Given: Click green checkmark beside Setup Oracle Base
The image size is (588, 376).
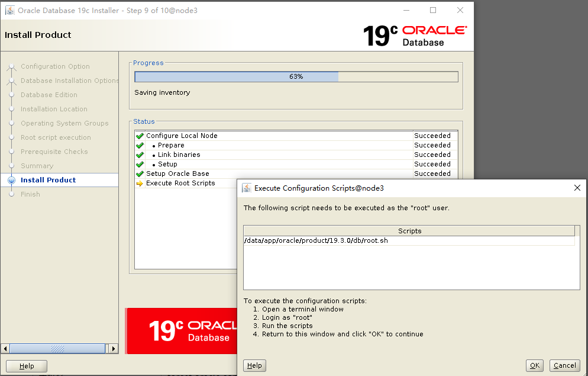Looking at the screenshot, I should coord(140,173).
